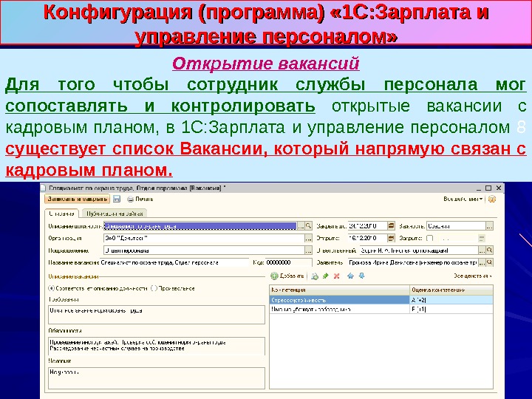Click the Закрыть до date field
The height and width of the screenshot is (399, 532).
pos(367,226)
